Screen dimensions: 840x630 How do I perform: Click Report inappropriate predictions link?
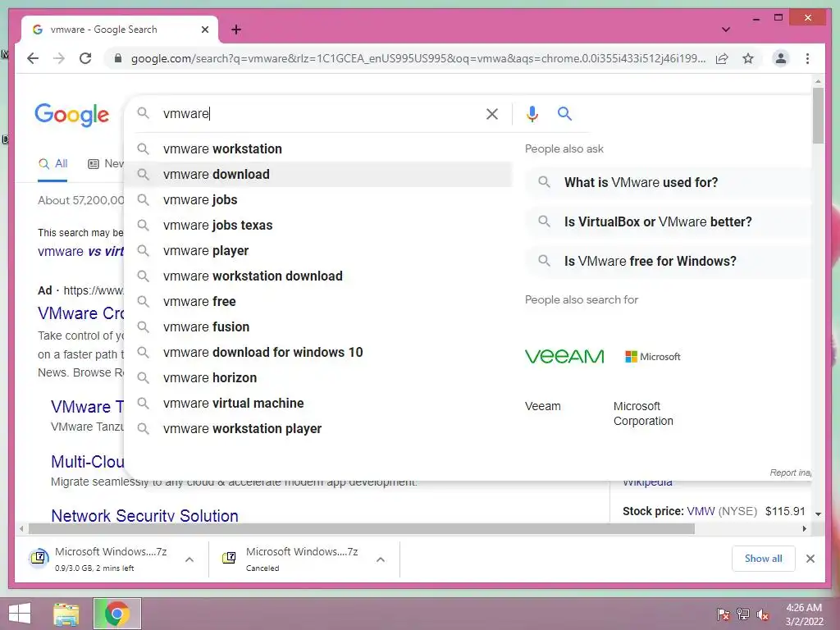point(790,472)
